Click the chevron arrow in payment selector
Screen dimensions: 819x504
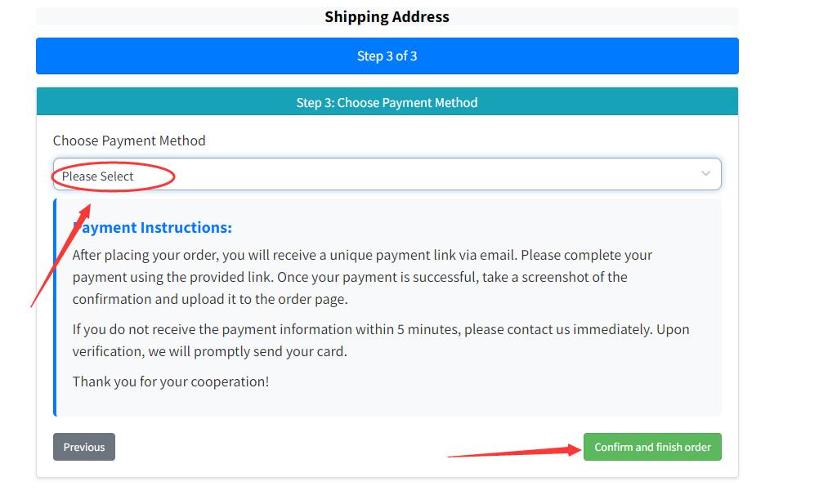click(705, 174)
